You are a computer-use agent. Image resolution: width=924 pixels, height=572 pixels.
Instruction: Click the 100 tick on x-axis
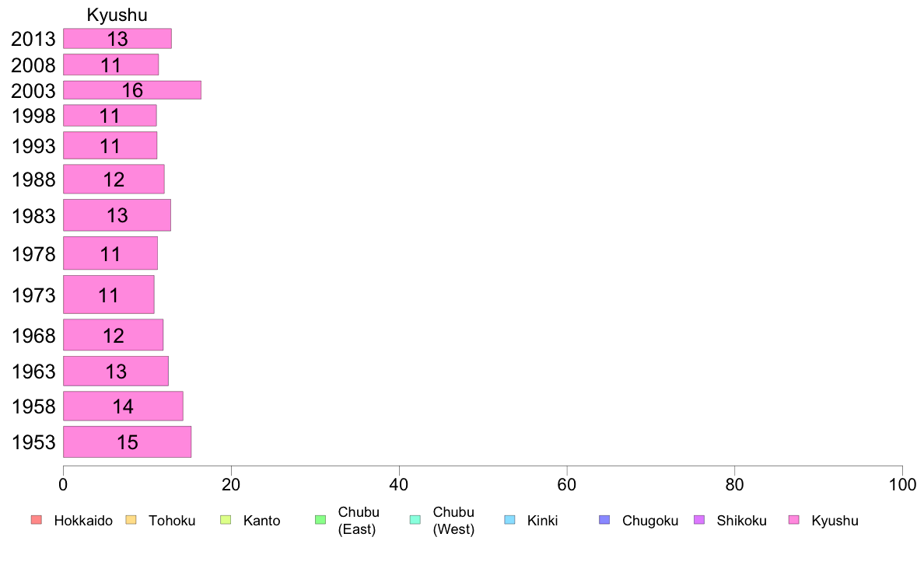(x=902, y=484)
